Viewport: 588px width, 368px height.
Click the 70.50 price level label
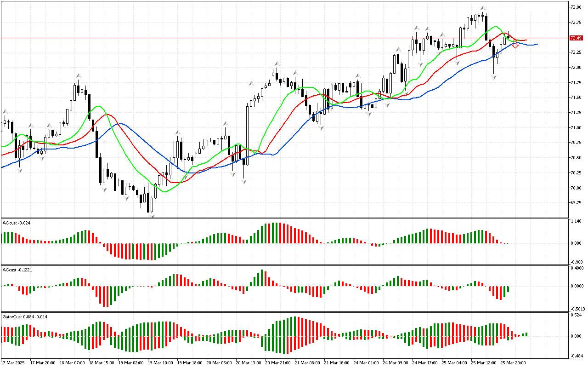point(576,158)
